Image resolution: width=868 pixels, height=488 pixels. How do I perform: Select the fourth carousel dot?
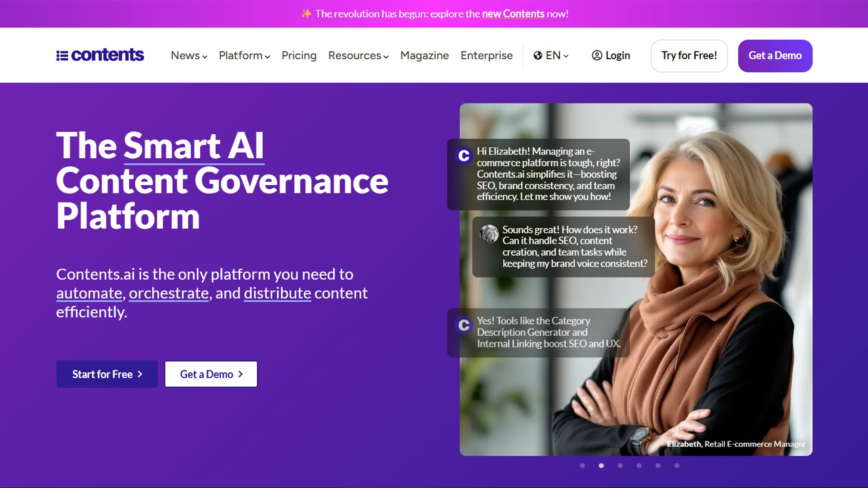click(639, 465)
